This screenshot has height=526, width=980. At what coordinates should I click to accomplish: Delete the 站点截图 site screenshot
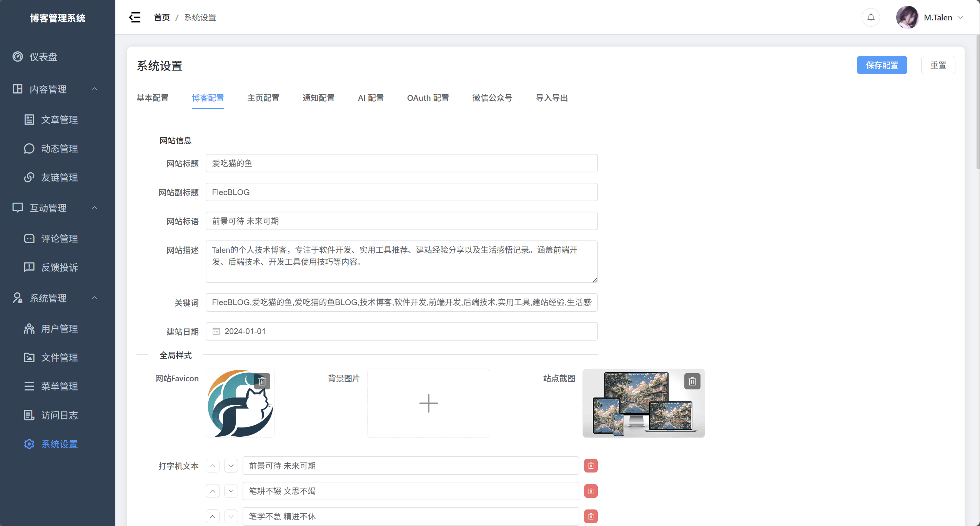tap(691, 381)
